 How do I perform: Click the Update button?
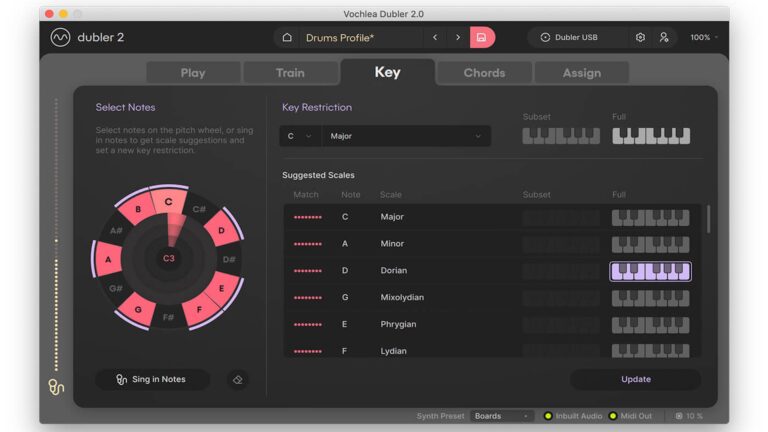click(x=636, y=380)
